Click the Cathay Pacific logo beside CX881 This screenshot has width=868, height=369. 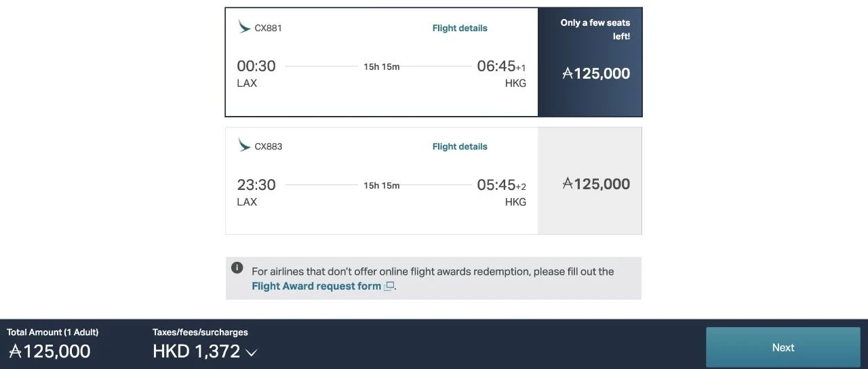[244, 27]
